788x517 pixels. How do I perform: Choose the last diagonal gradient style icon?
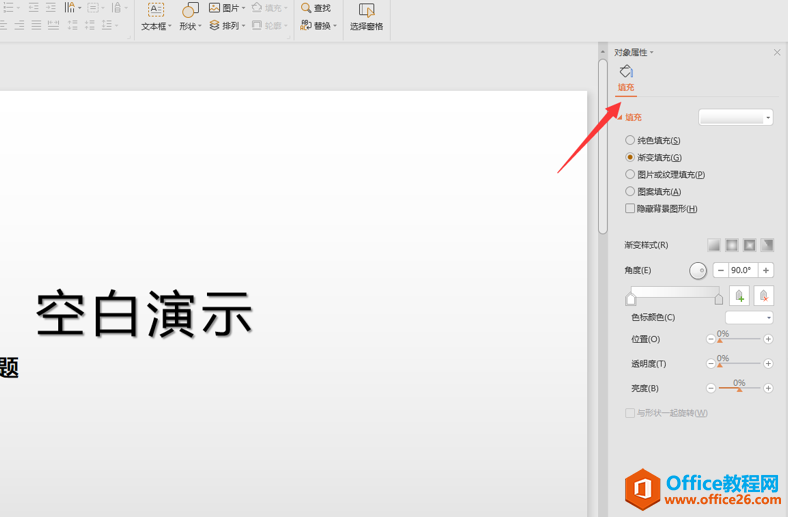pyautogui.click(x=767, y=245)
